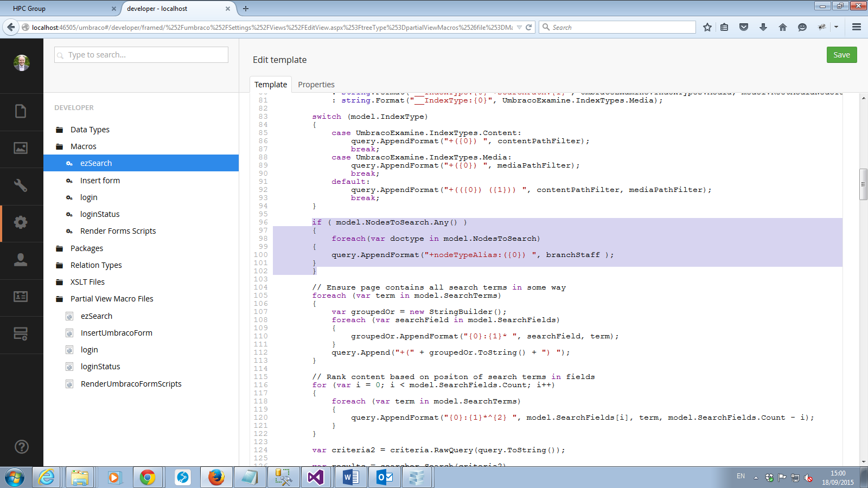Close the developer - localhost tab

pyautogui.click(x=228, y=9)
